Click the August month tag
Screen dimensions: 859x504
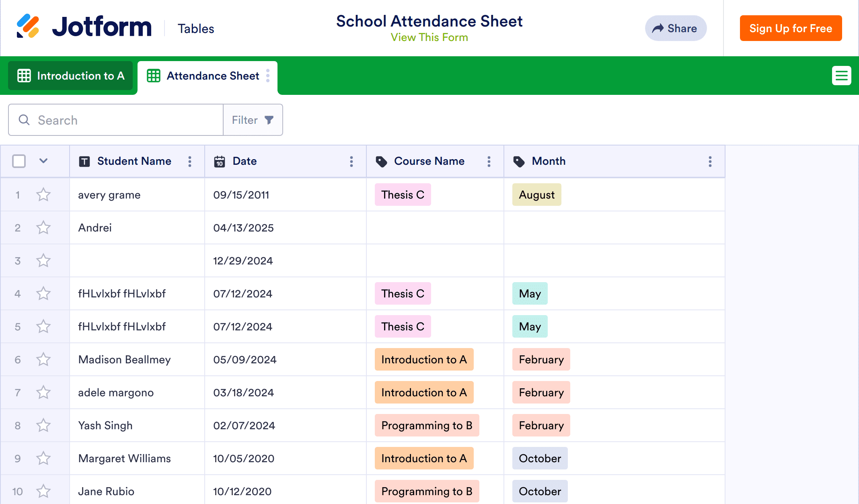point(536,195)
